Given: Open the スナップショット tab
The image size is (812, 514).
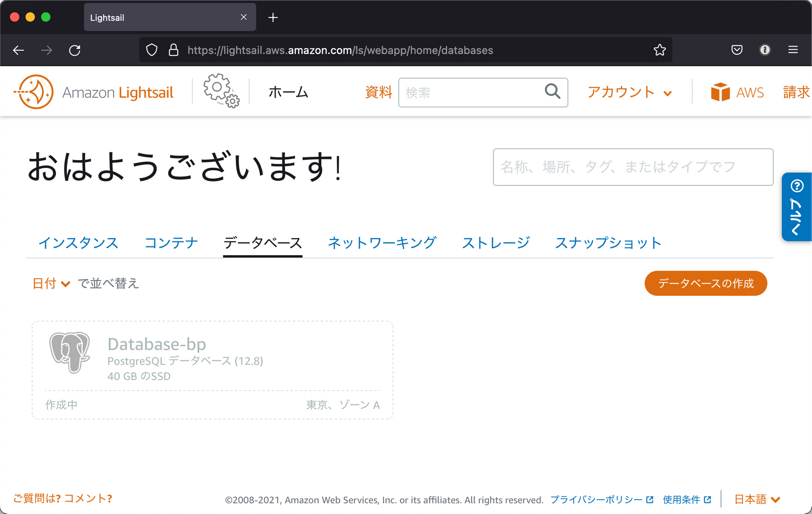Looking at the screenshot, I should coord(608,243).
